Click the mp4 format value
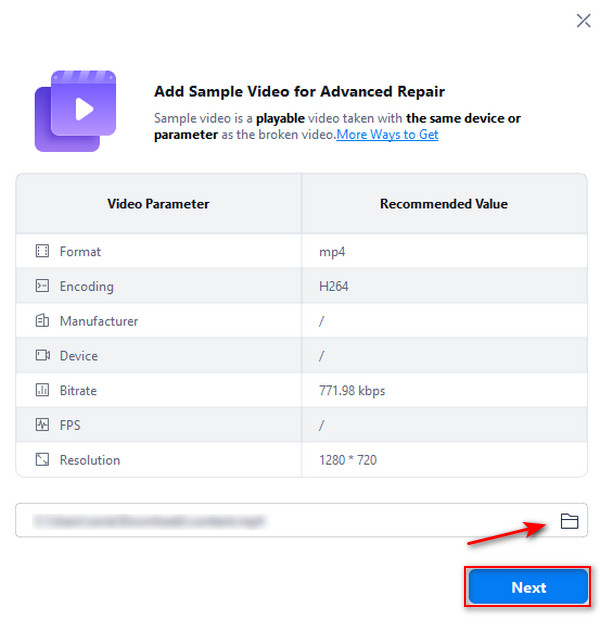This screenshot has height=621, width=600. (x=332, y=252)
